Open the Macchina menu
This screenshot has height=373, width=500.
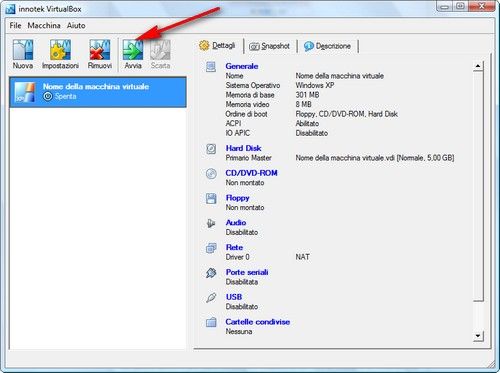44,25
